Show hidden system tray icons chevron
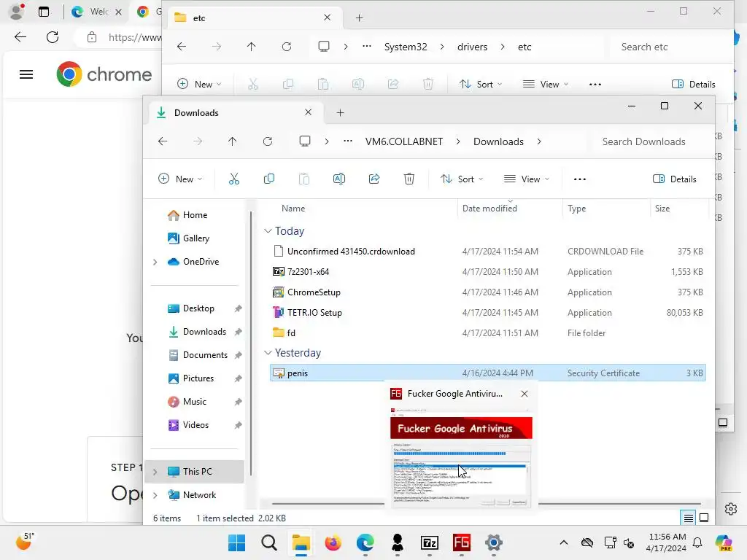Screen dimensions: 747x560 pyautogui.click(x=564, y=542)
